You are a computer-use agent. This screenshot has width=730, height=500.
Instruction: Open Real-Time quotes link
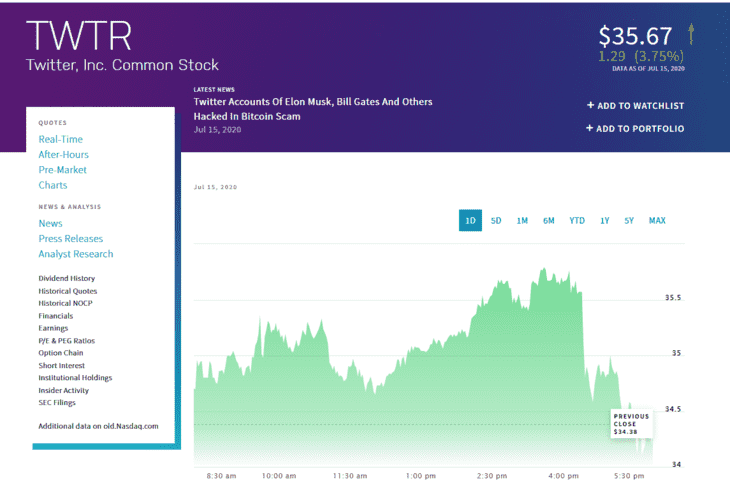[x=61, y=139]
